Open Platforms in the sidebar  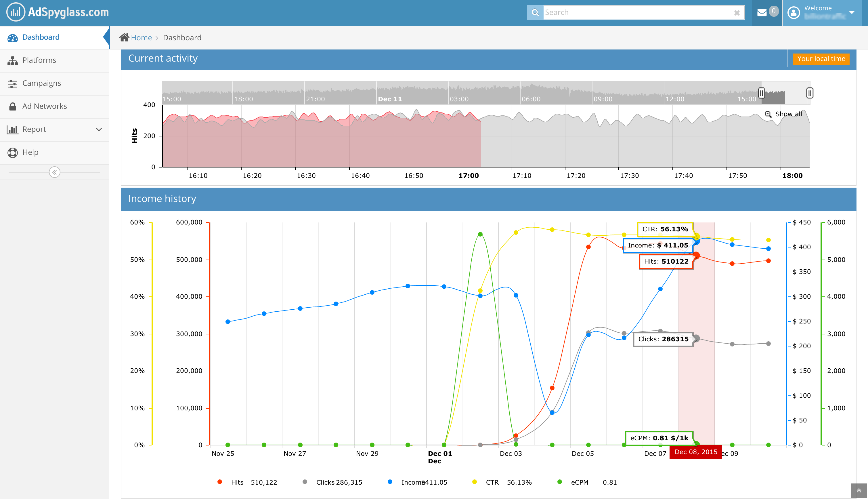coord(39,60)
